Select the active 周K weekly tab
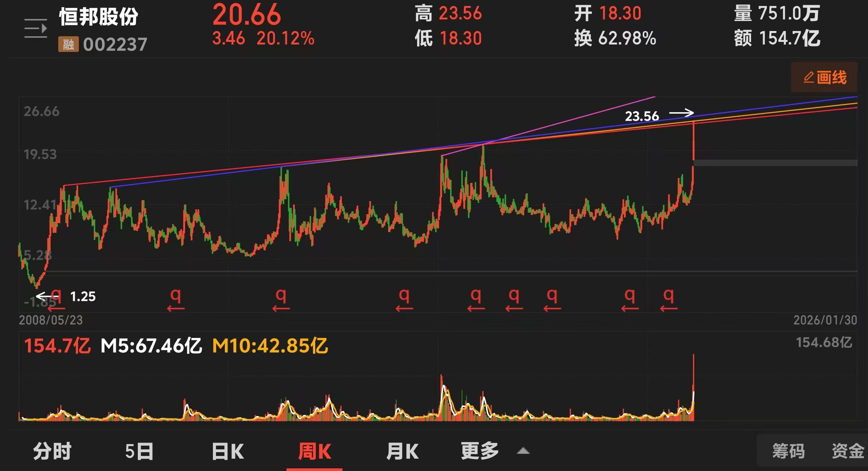The height and width of the screenshot is (471, 868). tap(314, 451)
